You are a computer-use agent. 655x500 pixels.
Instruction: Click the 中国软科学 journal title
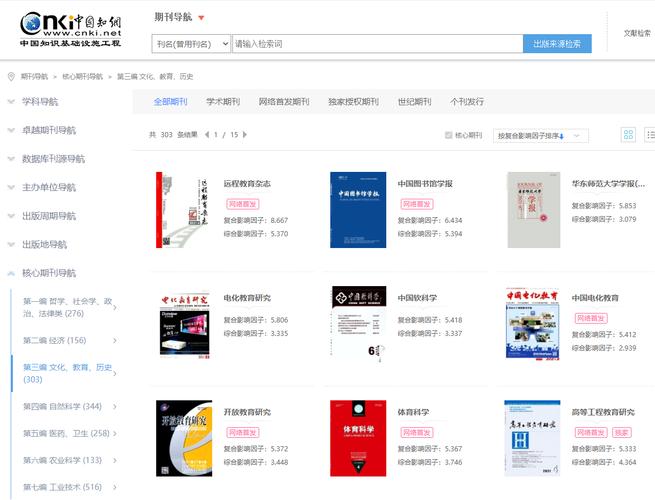tap(417, 298)
